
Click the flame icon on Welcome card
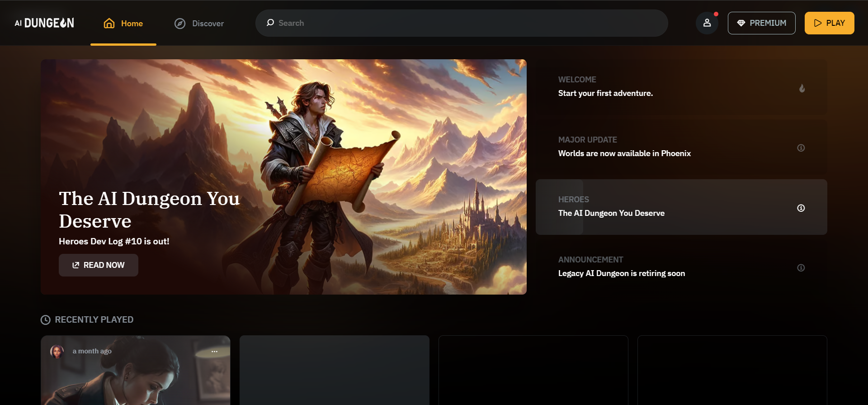(x=802, y=88)
